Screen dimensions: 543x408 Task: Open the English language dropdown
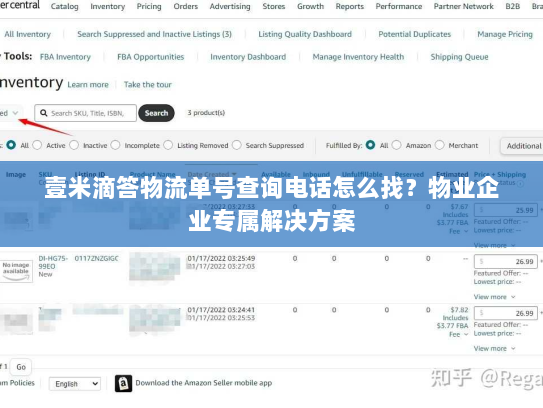point(75,384)
